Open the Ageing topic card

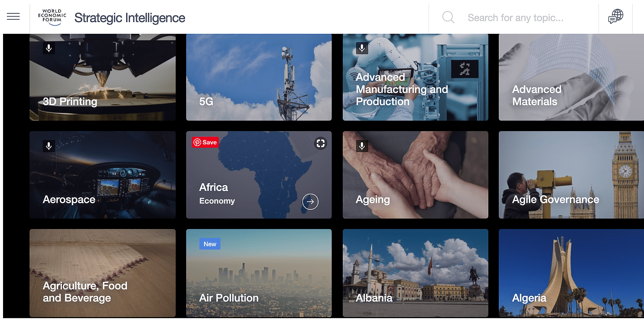pos(415,175)
